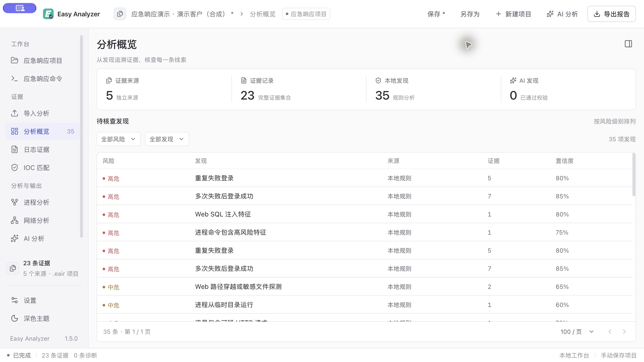Screen dimensions: 644x362
Task: Open the 100 / 页 page size dropdown
Action: [x=577, y=332]
